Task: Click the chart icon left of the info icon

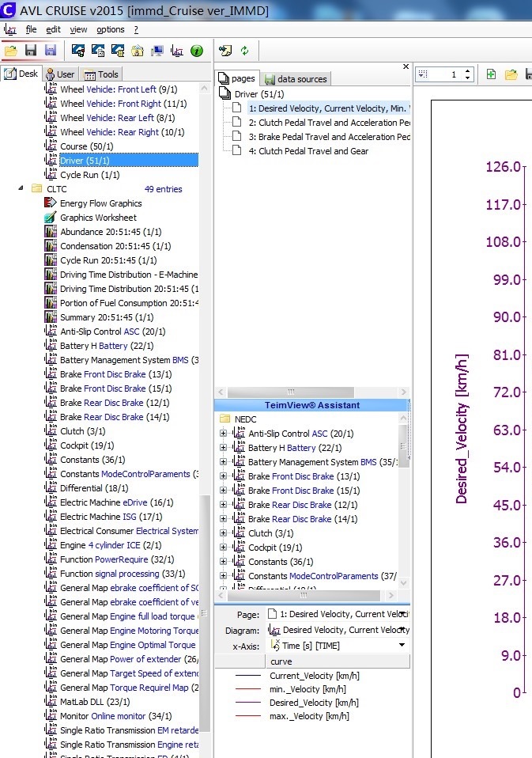Action: 177,51
